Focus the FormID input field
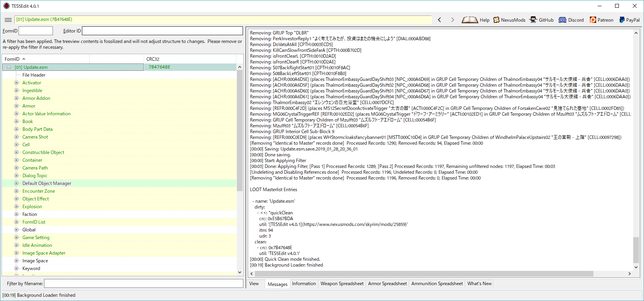This screenshot has height=301, width=644. pyautogui.click(x=36, y=31)
